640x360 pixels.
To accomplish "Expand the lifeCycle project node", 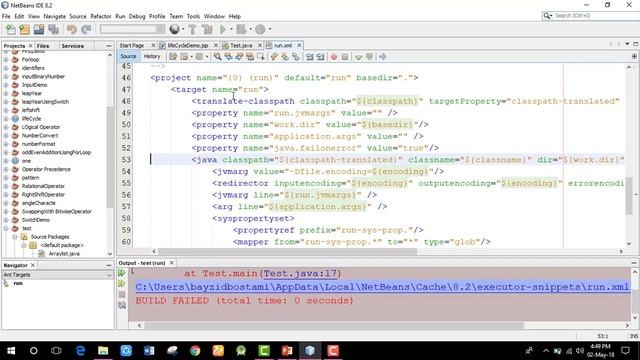I will click(x=6, y=119).
